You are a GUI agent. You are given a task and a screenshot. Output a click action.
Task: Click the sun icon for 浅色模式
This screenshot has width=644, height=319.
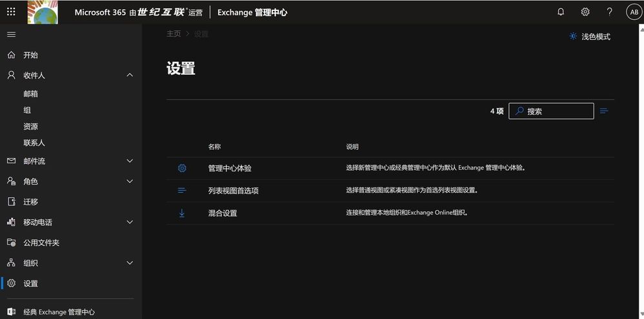[573, 37]
